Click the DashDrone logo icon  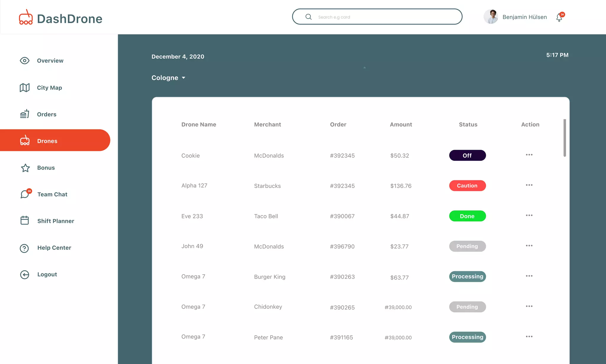click(26, 17)
